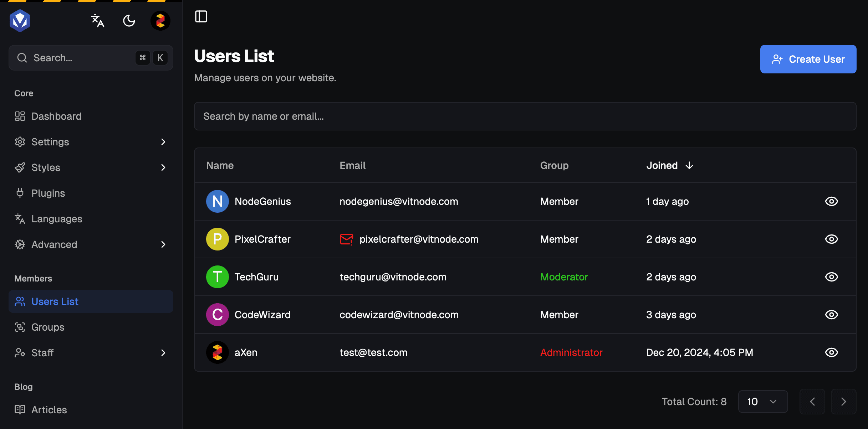
Task: Open Dashboard in the sidebar
Action: pyautogui.click(x=91, y=116)
